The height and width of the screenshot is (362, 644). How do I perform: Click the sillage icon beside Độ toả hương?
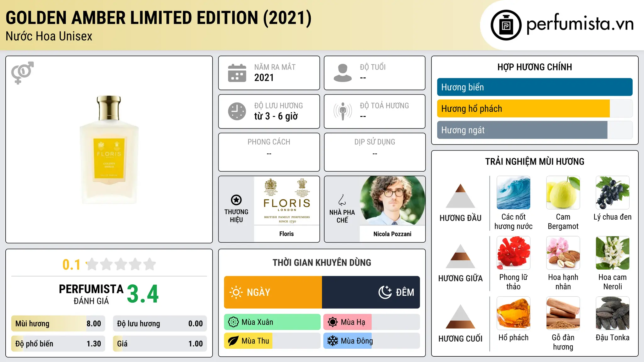[343, 111]
